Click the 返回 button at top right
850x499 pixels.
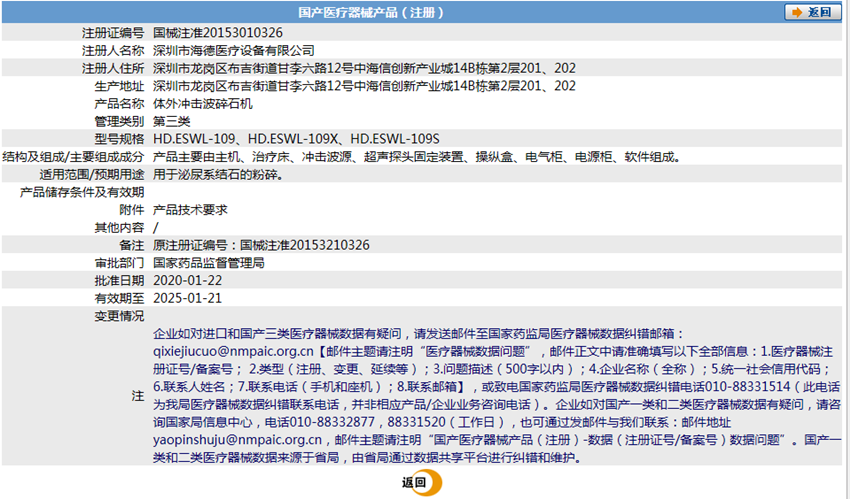pos(812,12)
